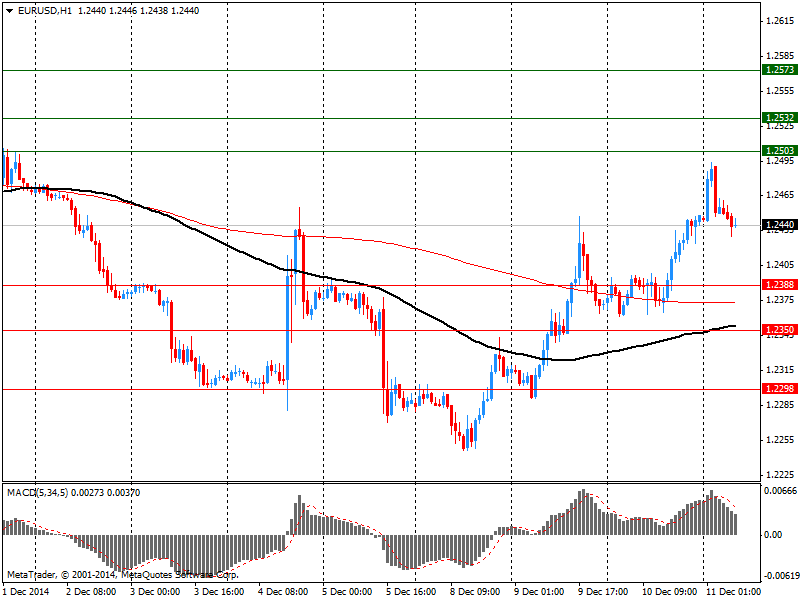Select the 1.2573 green price level label
This screenshot has height=600, width=800.
pos(780,69)
